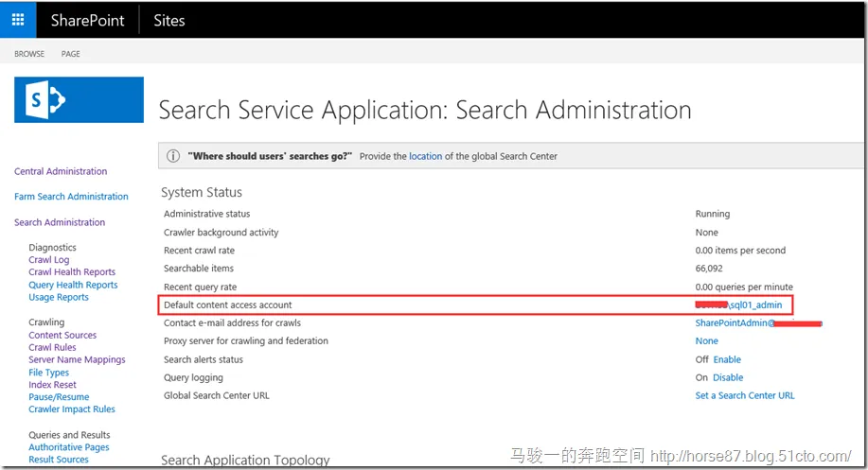This screenshot has width=868, height=470.
Task: Open File Types
Action: click(x=48, y=373)
